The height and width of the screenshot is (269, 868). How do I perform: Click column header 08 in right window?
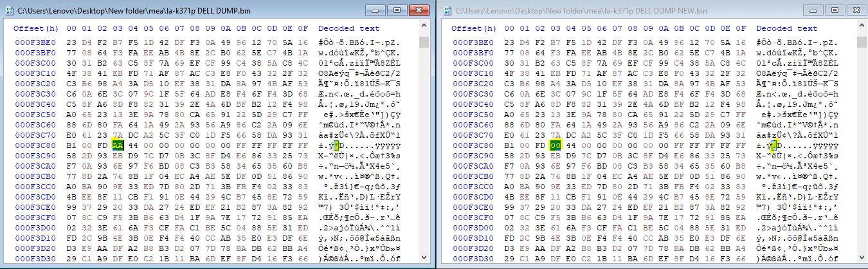click(x=633, y=28)
